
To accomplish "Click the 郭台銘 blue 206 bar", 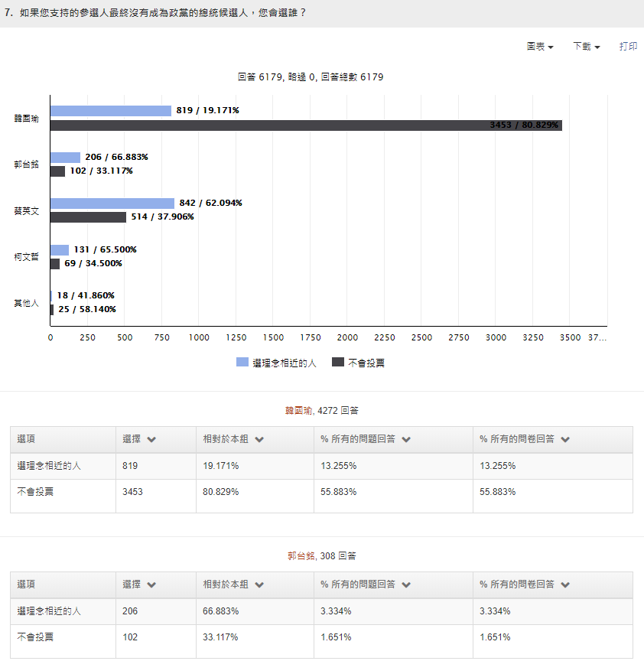I will 65,158.
